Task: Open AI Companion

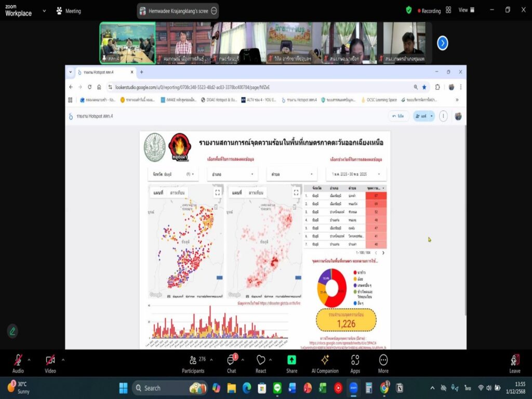Action: (x=325, y=361)
